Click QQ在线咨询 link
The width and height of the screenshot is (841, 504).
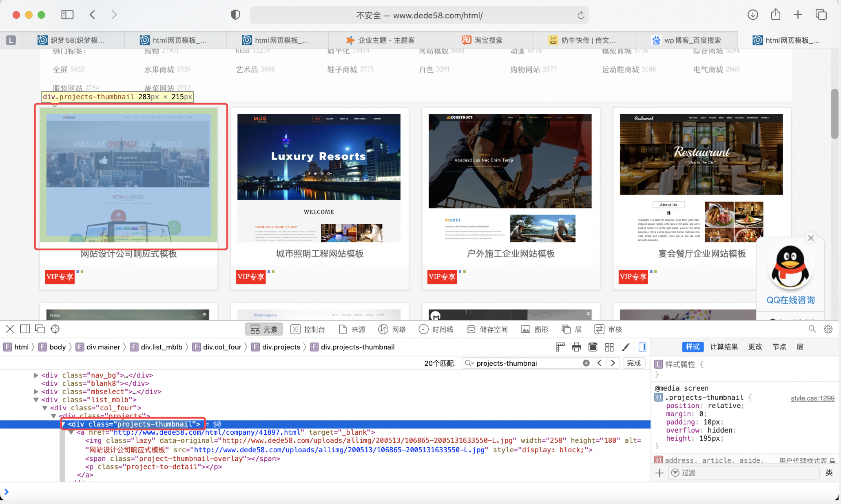(x=790, y=300)
